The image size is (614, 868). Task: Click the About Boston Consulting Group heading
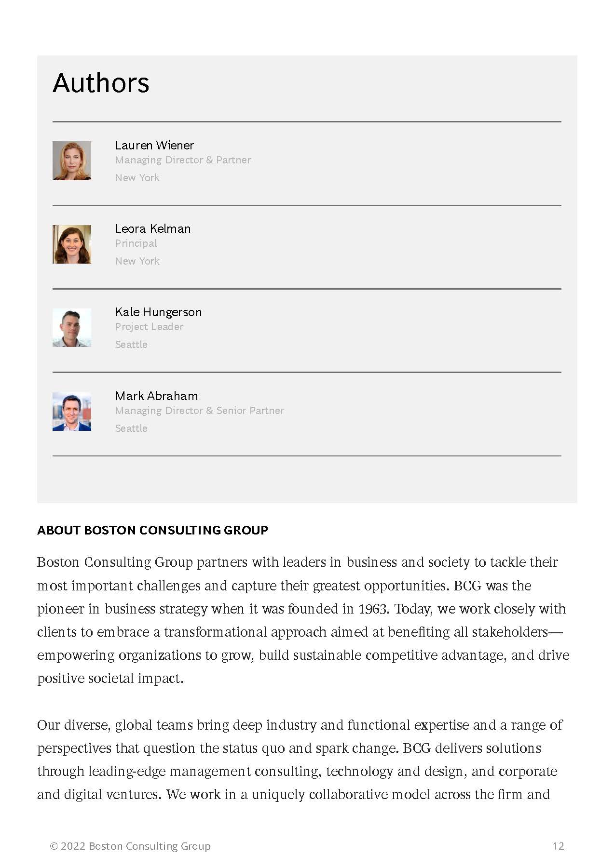[x=152, y=530]
